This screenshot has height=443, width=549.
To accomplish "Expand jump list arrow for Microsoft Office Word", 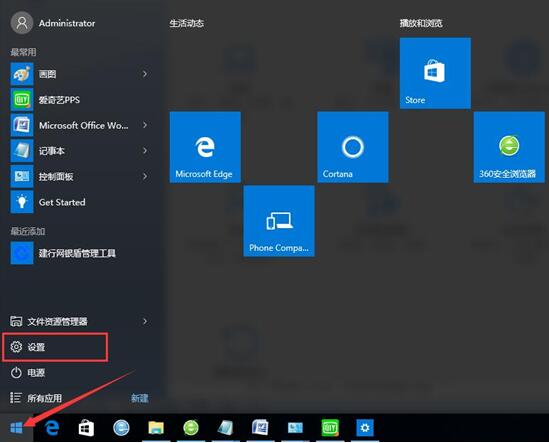I will (x=145, y=125).
